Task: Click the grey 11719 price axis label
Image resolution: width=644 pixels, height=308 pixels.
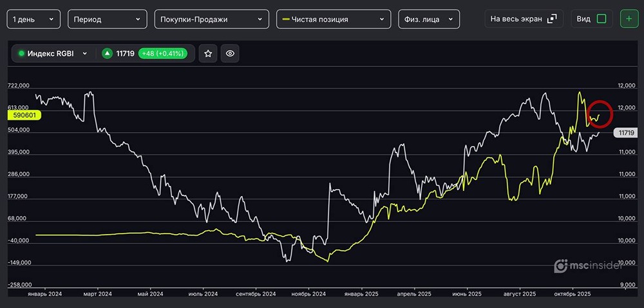Action: pos(624,132)
